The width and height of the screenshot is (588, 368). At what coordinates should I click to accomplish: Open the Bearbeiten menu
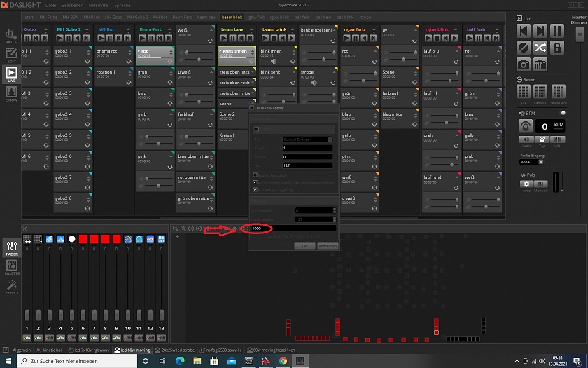tap(72, 6)
